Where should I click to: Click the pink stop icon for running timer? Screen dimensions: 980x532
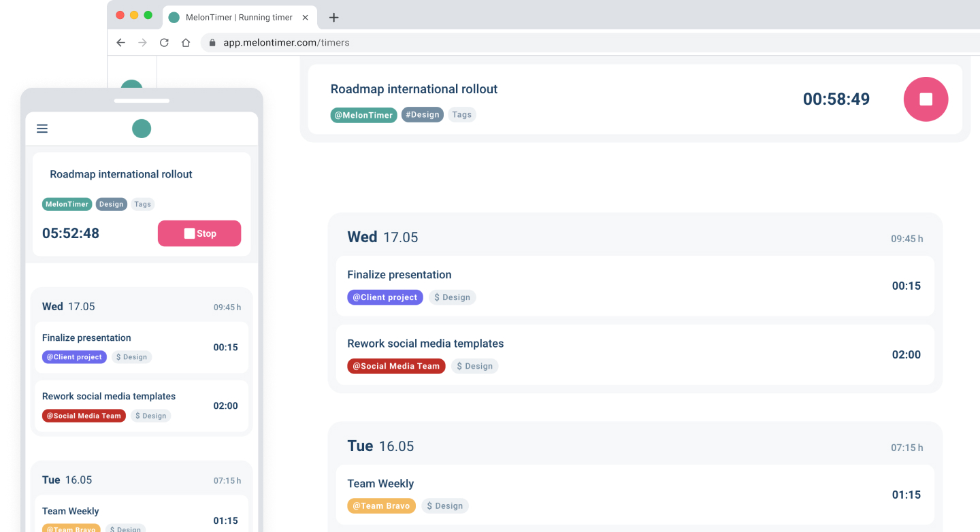tap(926, 99)
